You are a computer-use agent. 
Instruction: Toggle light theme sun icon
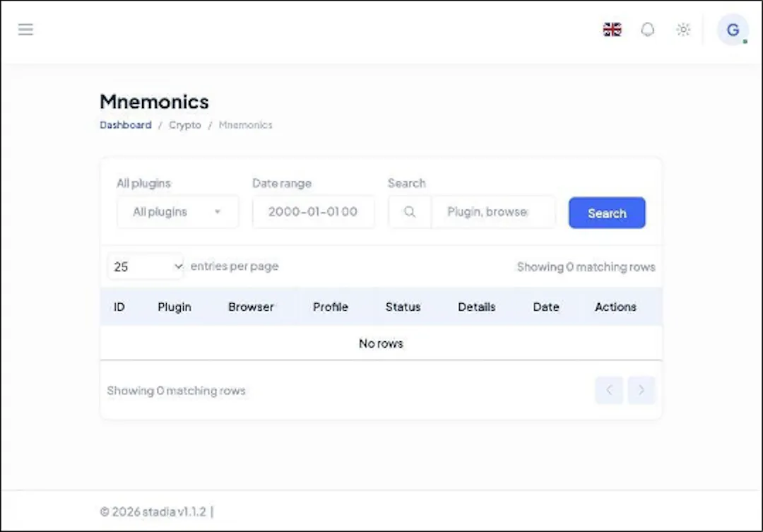coord(683,30)
